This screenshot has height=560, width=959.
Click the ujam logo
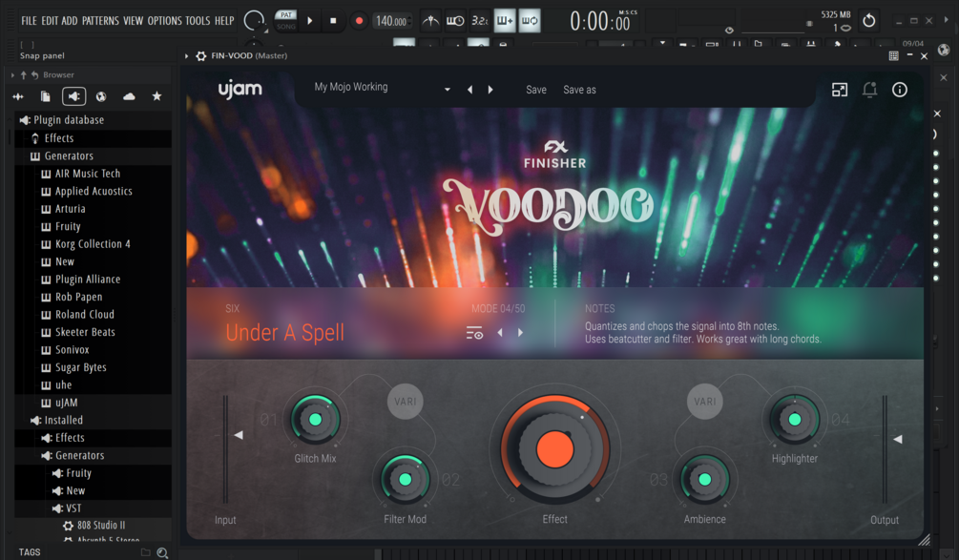click(240, 90)
